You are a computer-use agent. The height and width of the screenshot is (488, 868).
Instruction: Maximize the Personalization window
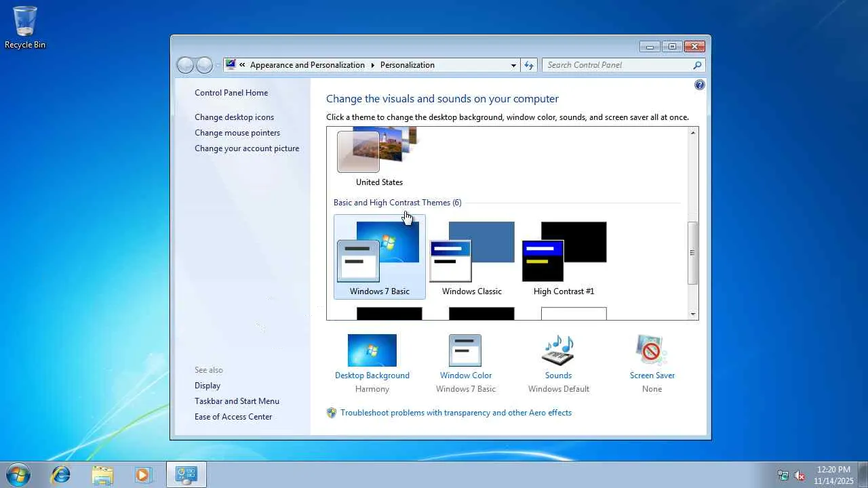(672, 47)
